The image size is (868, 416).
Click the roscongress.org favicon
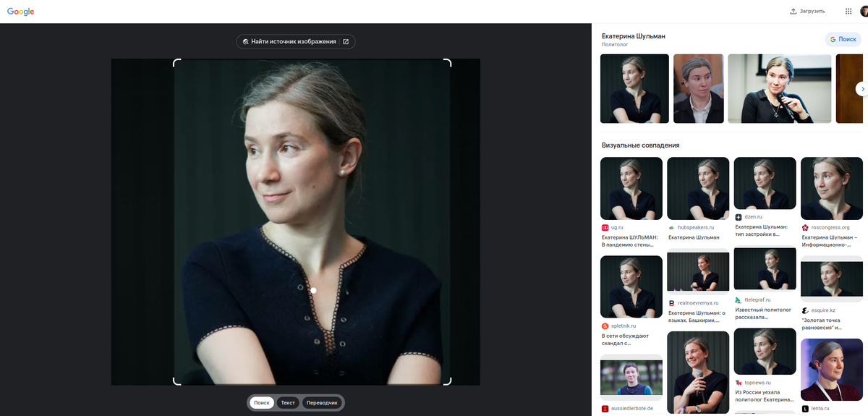click(x=805, y=228)
